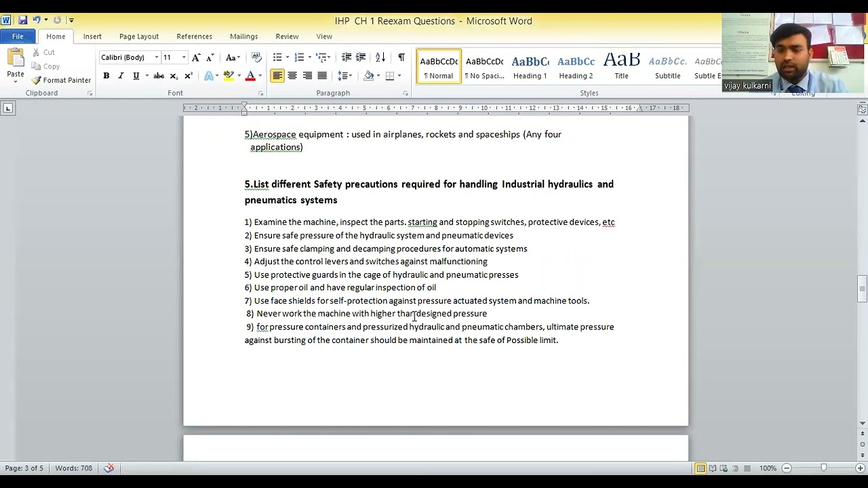Switch to the Insert tab
The image size is (868, 488).
[92, 37]
